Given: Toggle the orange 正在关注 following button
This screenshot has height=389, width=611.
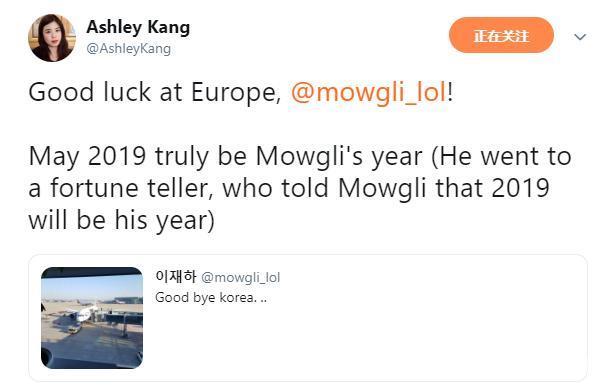Looking at the screenshot, I should 501,36.
